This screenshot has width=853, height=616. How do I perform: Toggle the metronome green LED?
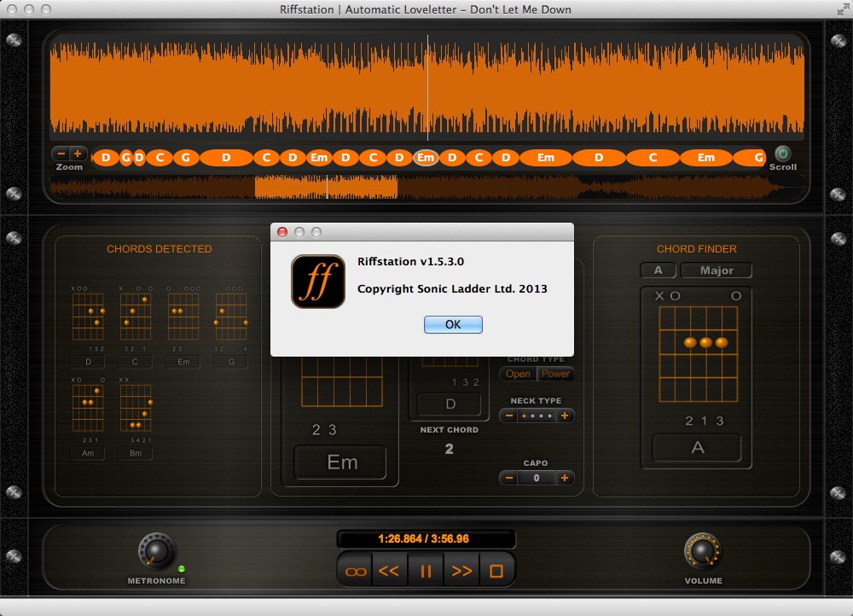coord(182,569)
